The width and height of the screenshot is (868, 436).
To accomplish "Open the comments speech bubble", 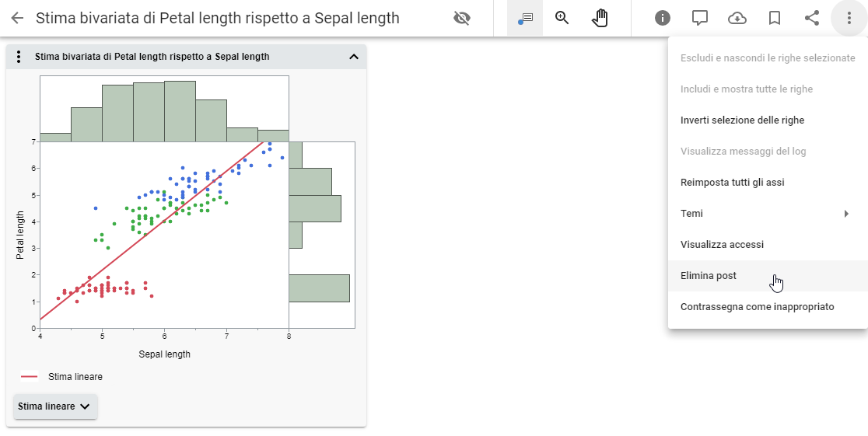I will pos(700,18).
